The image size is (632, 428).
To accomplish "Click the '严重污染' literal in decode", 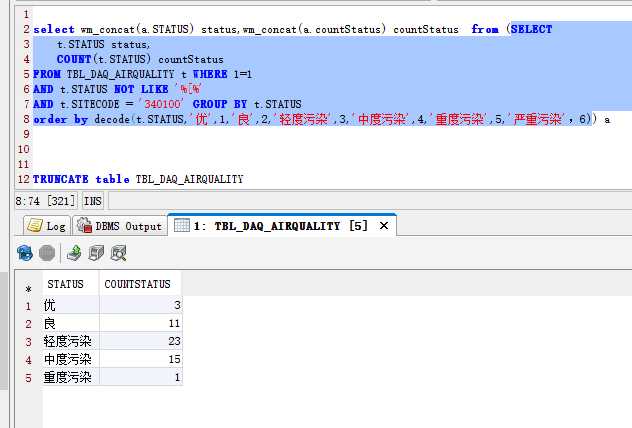I will pyautogui.click(x=538, y=119).
